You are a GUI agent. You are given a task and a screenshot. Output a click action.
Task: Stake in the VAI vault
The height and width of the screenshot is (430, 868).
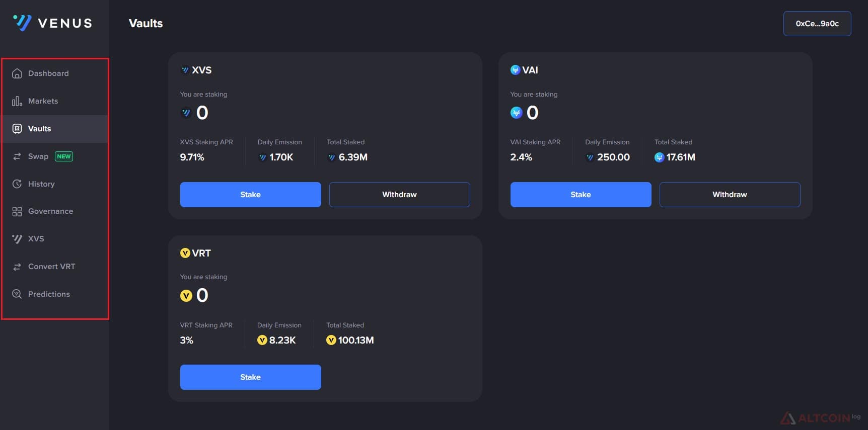pos(581,195)
